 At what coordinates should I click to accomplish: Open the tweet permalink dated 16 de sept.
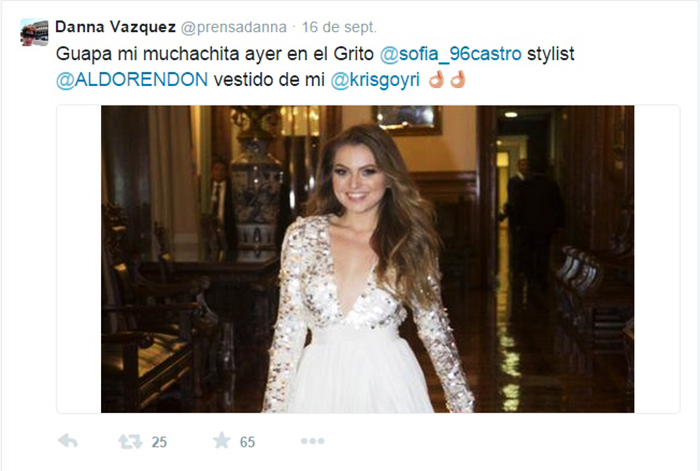(339, 27)
